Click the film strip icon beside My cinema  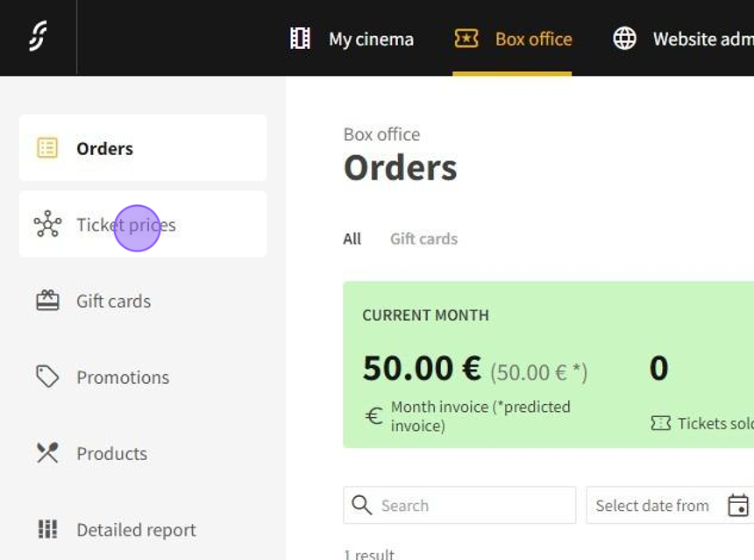point(300,39)
